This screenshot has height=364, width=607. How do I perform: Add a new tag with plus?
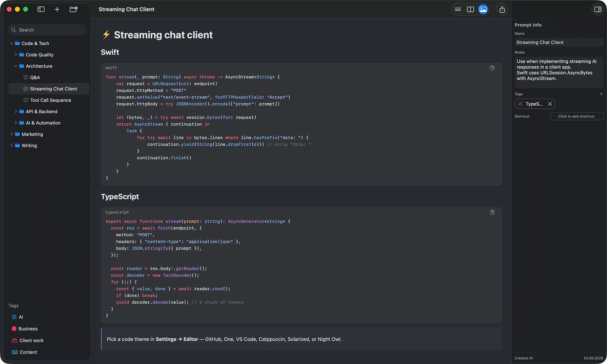[601, 94]
